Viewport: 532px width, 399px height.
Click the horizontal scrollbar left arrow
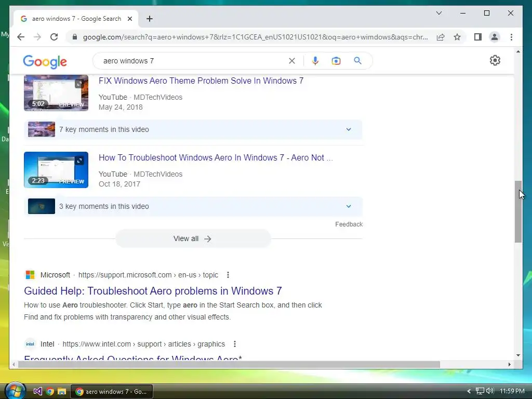coord(14,364)
